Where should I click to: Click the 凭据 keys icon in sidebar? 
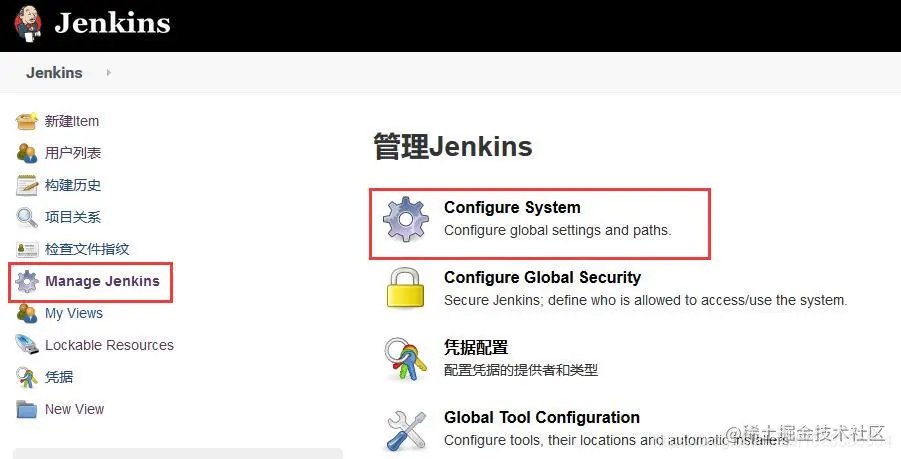click(26, 377)
